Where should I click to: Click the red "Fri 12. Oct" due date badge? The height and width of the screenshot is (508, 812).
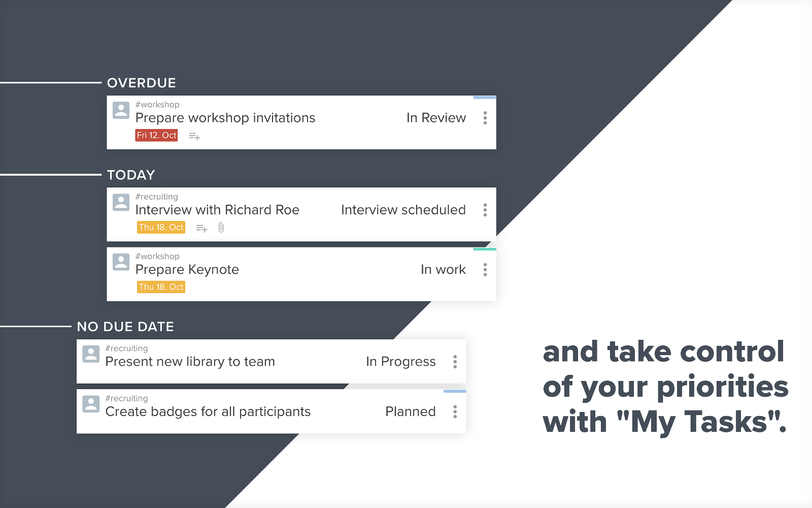pos(156,135)
